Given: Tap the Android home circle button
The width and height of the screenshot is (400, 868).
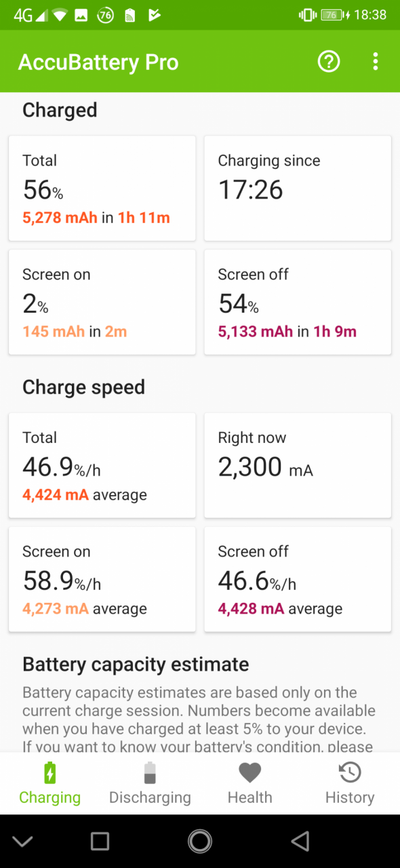Looking at the screenshot, I should point(200,842).
